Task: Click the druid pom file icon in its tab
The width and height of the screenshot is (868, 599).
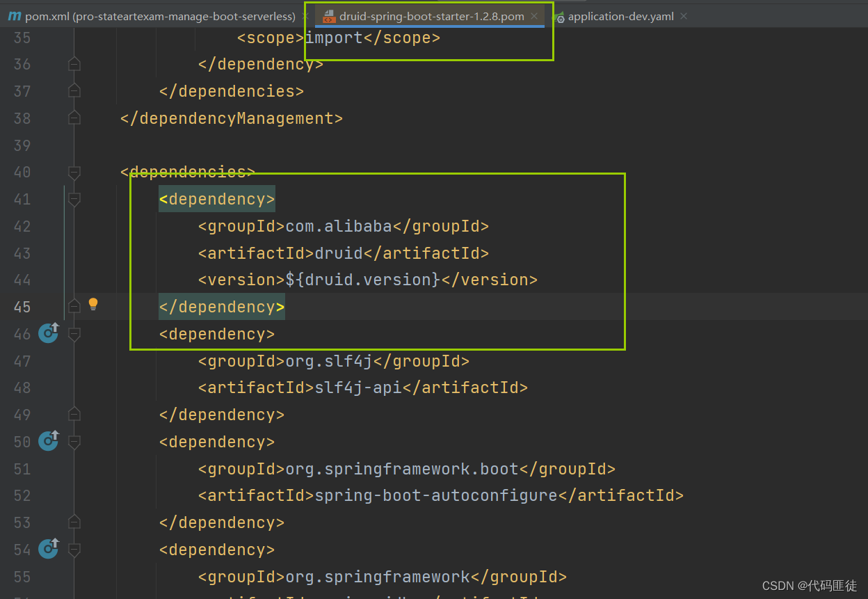Action: pos(328,15)
